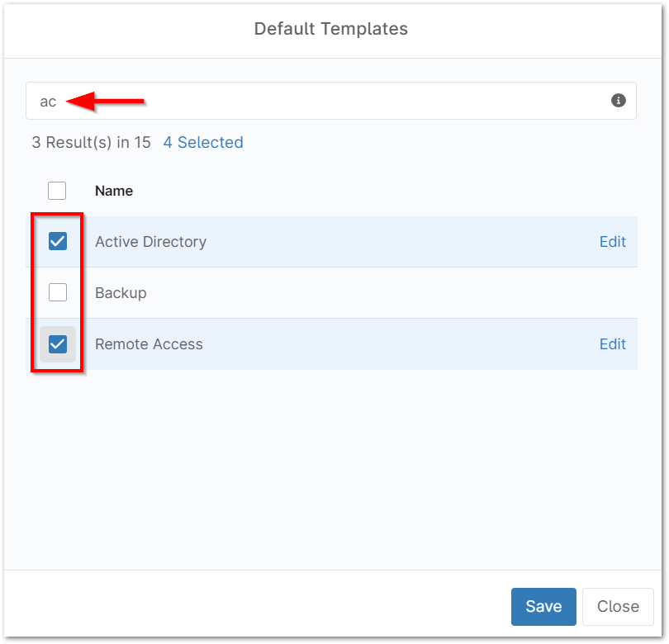669x644 pixels.
Task: Click the Default Templates dialog title
Action: pos(330,29)
